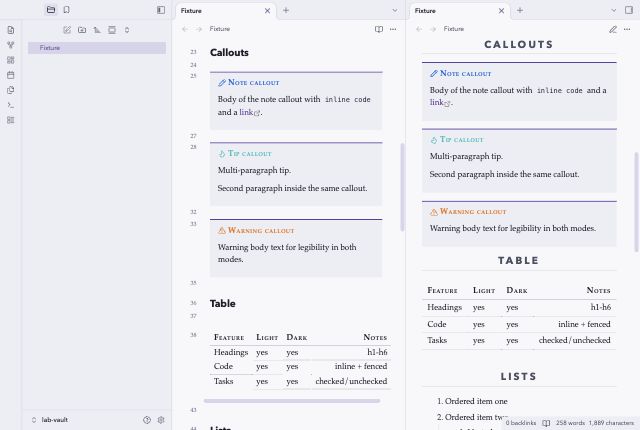
Task: Navigate back in the editing pane
Action: [x=185, y=29]
